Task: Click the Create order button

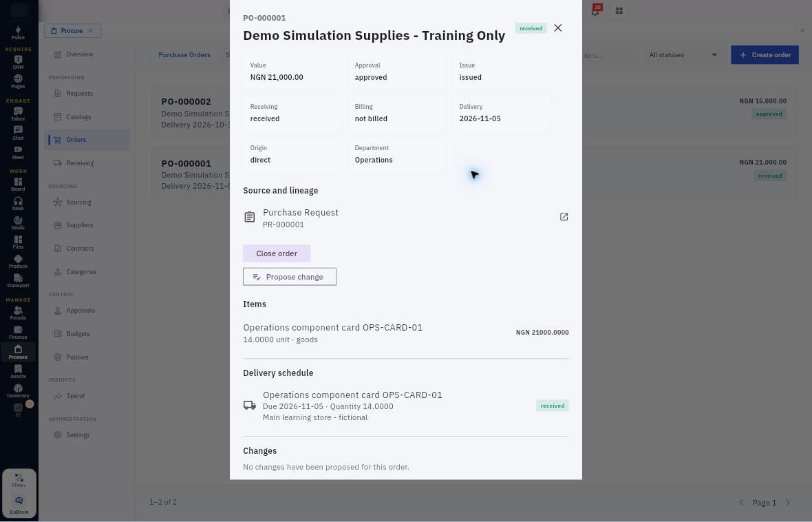Action: coord(765,55)
